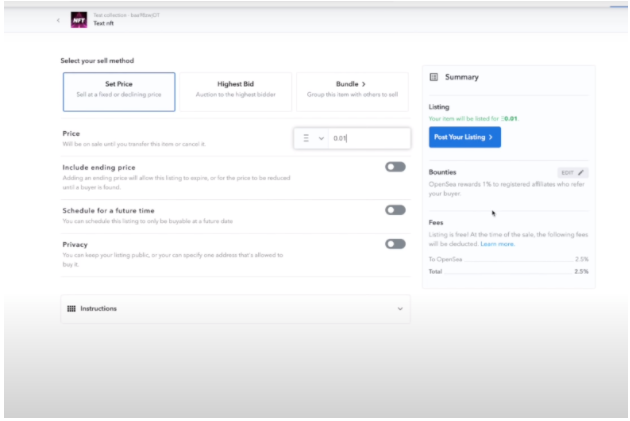Click into the price amount field
The width and height of the screenshot is (630, 421).
(x=368, y=139)
